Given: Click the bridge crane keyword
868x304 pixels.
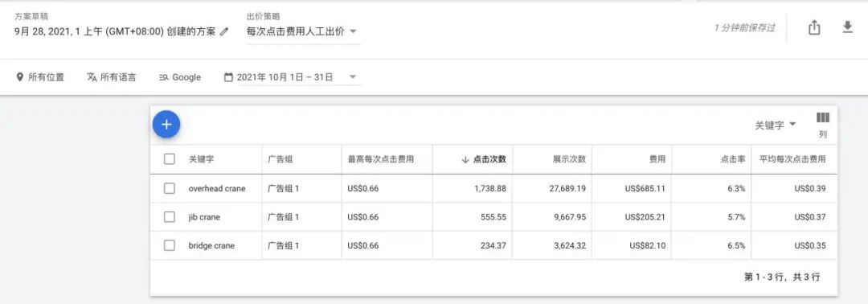Looking at the screenshot, I should click(x=211, y=245).
